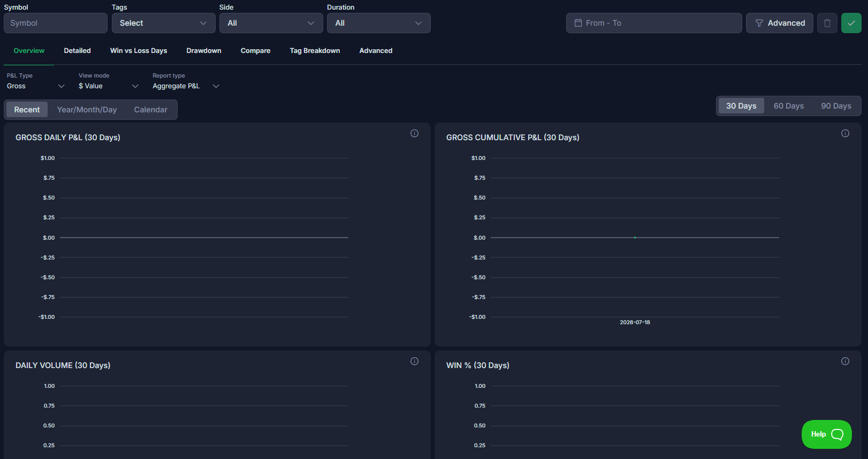
Task: Open the Advanced filter button
Action: (779, 23)
